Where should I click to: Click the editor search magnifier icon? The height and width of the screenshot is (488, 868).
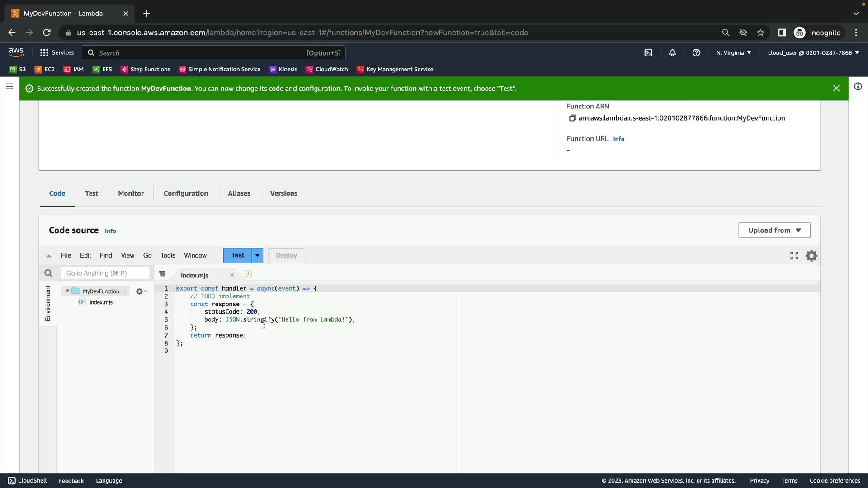tap(48, 273)
